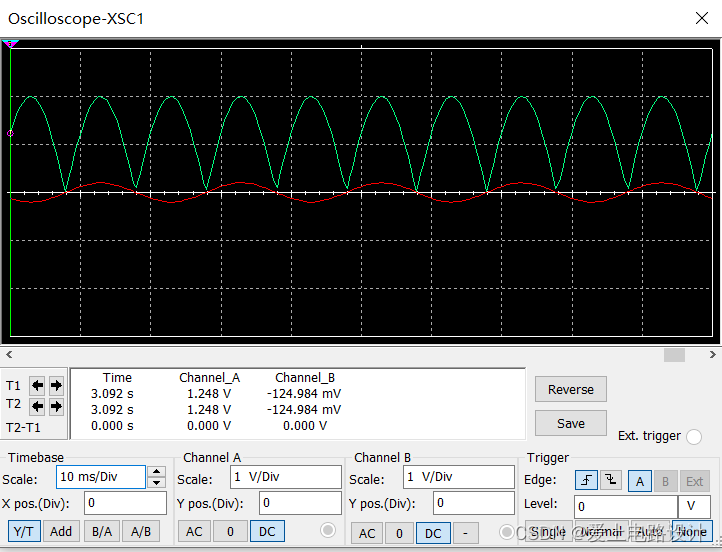Move cursor T2 right with arrow
The image size is (722, 552).
[x=56, y=406]
